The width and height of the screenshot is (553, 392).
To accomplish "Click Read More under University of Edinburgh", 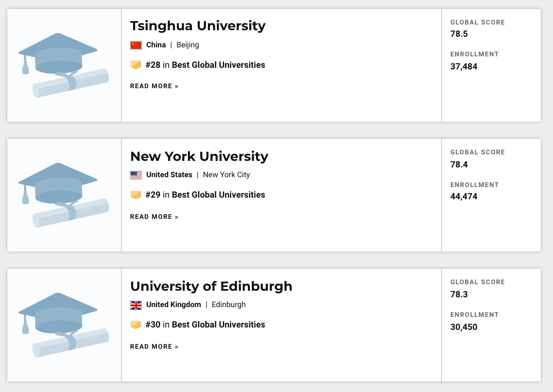I will pos(154,347).
